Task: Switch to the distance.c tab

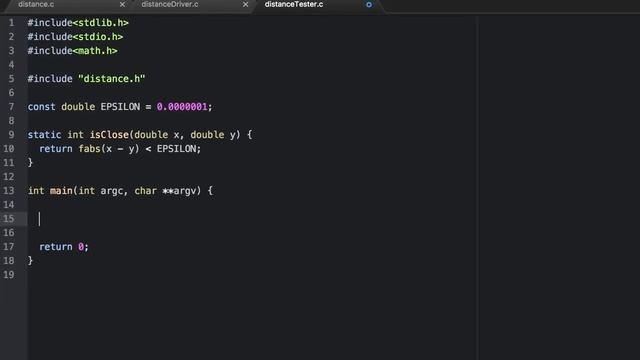Action: [36, 4]
